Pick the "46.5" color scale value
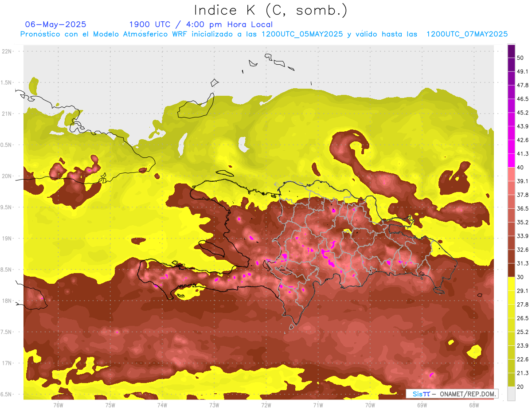The height and width of the screenshot is (411, 532). (523, 99)
